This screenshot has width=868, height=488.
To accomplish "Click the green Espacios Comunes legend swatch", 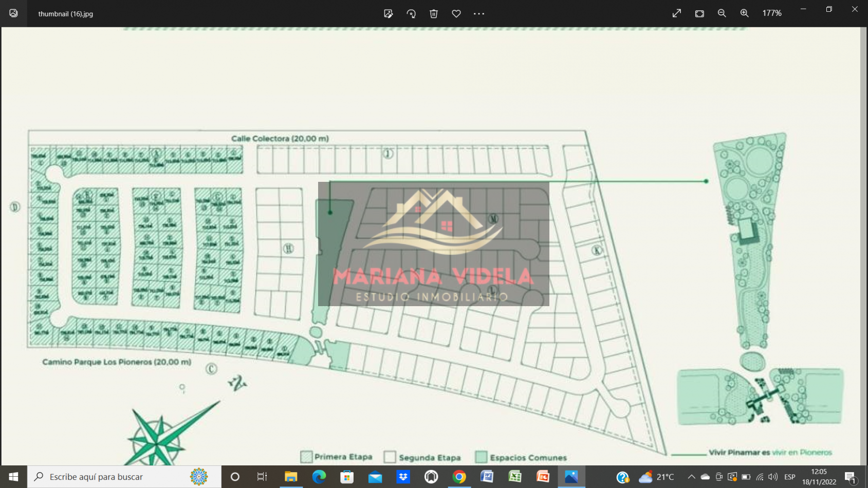I will click(481, 457).
